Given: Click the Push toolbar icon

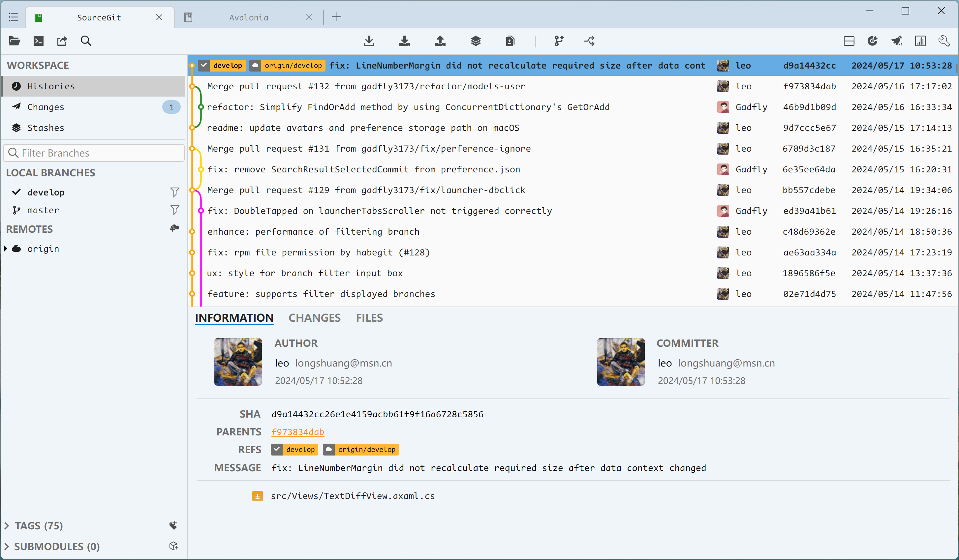Looking at the screenshot, I should [x=440, y=41].
